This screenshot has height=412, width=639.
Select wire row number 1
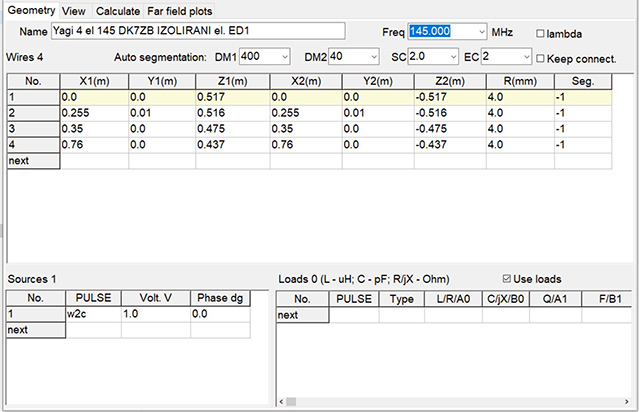(x=33, y=97)
